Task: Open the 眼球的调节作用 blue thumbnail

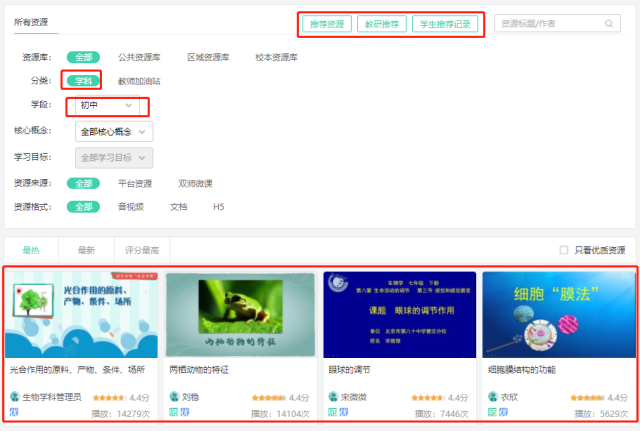Action: pyautogui.click(x=400, y=315)
